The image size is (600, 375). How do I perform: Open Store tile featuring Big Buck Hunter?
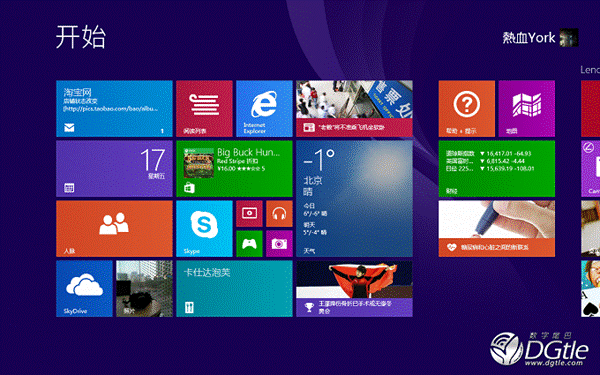[x=234, y=169]
